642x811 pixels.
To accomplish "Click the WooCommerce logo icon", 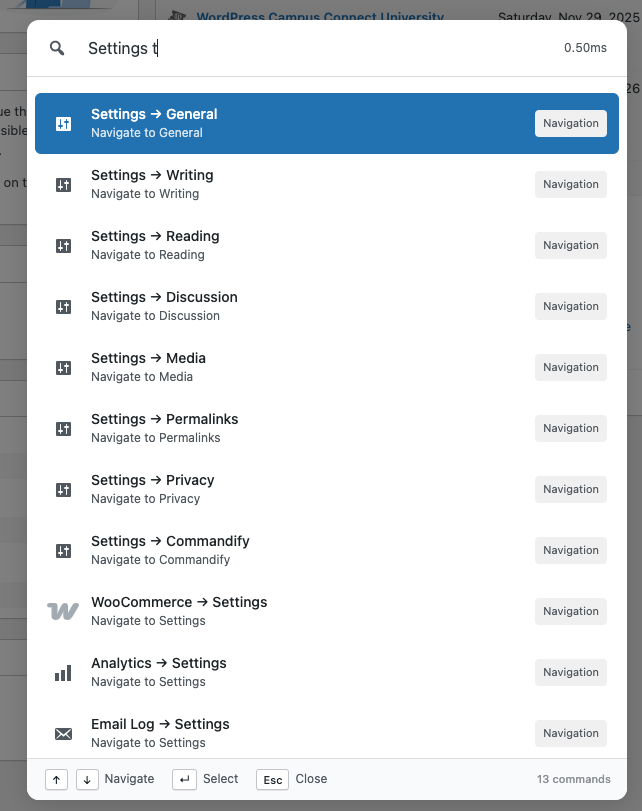I will click(63, 611).
